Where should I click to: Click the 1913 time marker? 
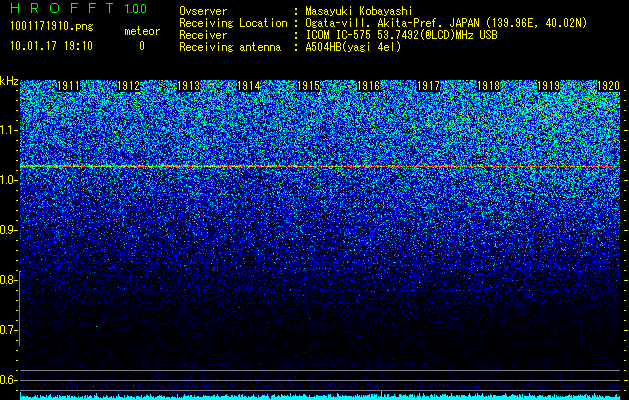189,86
